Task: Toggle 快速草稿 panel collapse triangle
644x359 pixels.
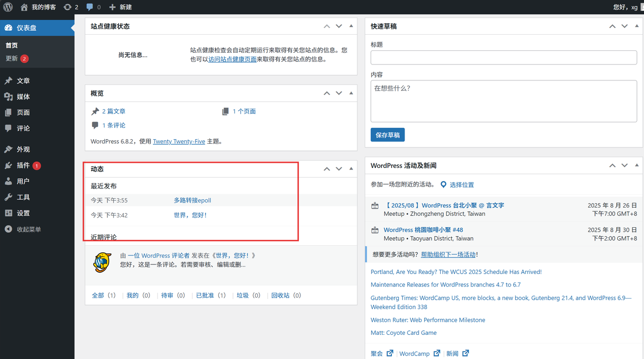Action: click(x=637, y=26)
